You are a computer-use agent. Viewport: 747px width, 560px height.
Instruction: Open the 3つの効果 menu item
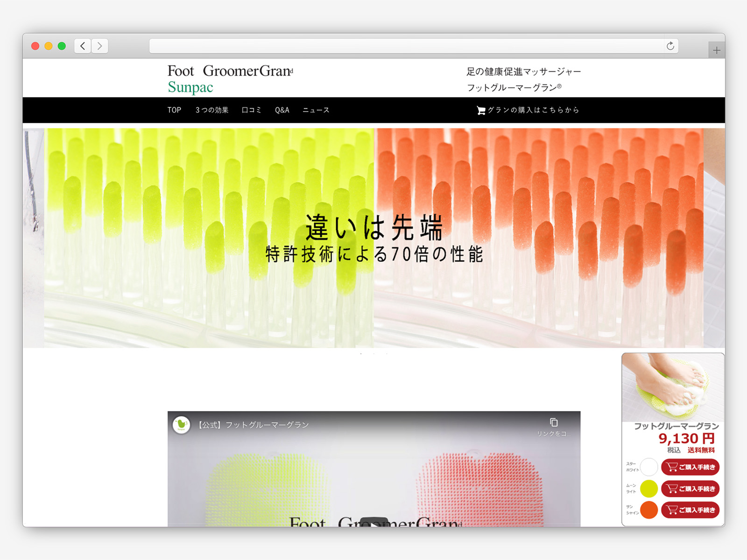212,110
